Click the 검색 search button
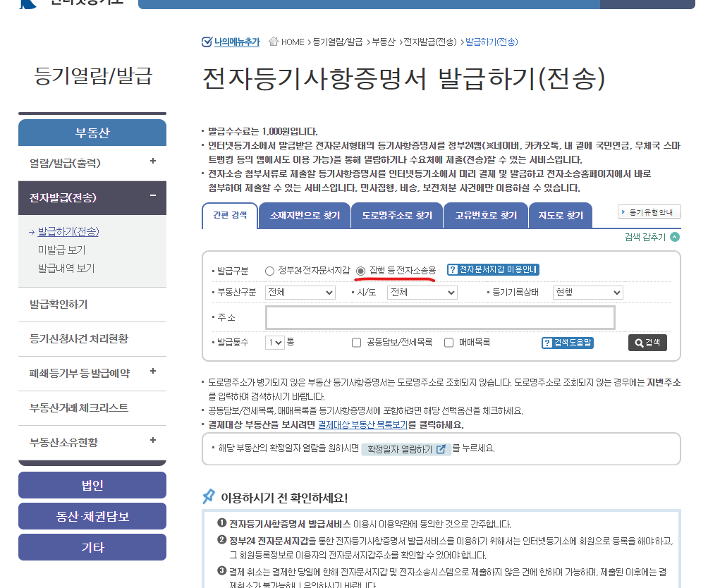The width and height of the screenshot is (708, 588). [647, 343]
